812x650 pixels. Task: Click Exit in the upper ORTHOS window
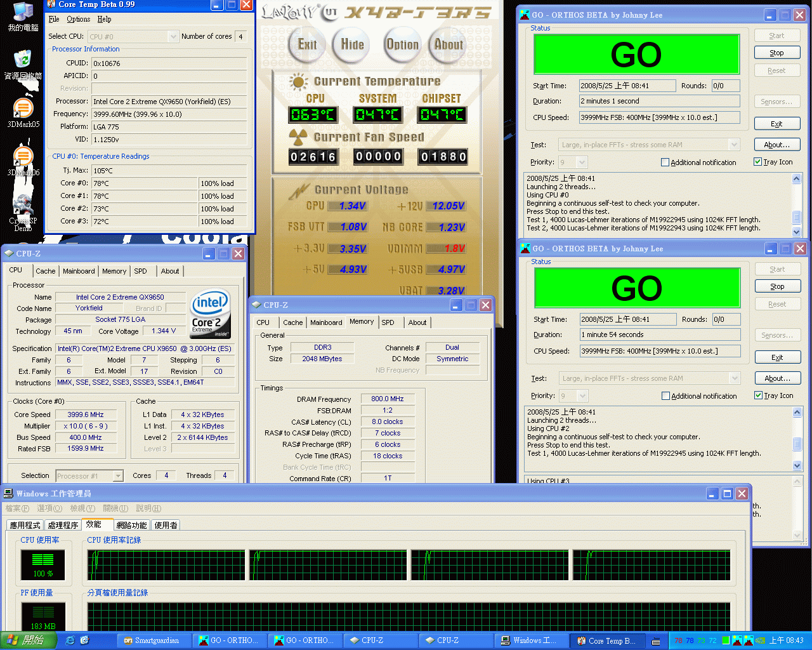pos(777,124)
